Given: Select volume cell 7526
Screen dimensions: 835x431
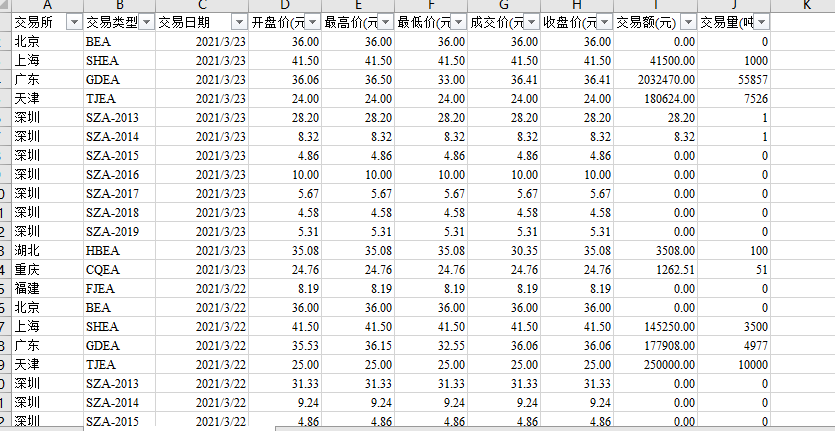Looking at the screenshot, I should (734, 99).
